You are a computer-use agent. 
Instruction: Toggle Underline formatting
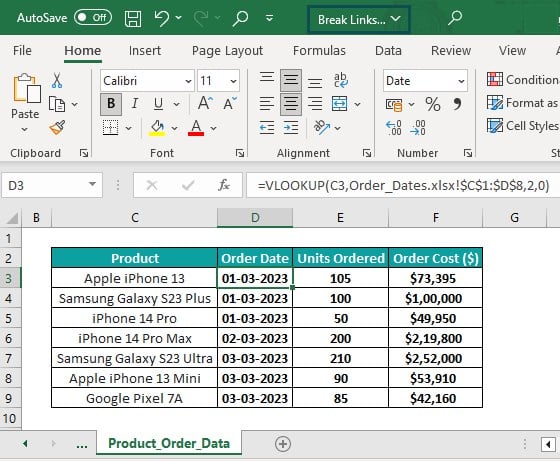(158, 104)
